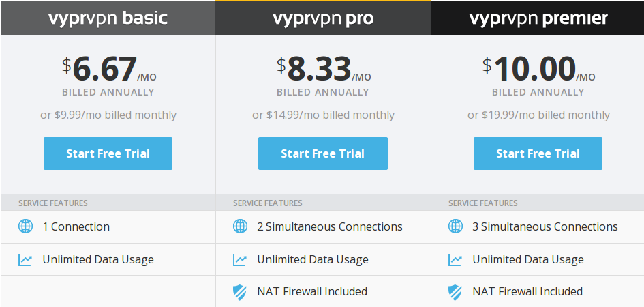The image size is (644, 307).
Task: Start the free trial for VyprVPN Pro
Action: 323,153
